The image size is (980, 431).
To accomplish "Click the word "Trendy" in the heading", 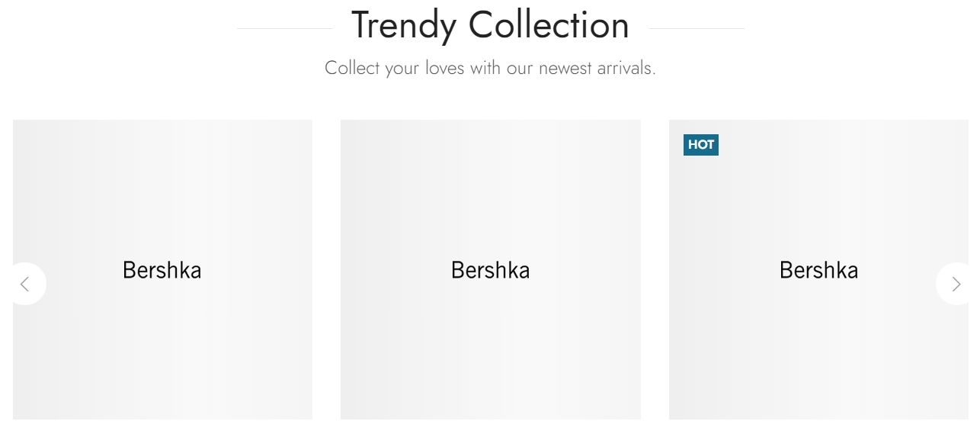I will click(403, 25).
